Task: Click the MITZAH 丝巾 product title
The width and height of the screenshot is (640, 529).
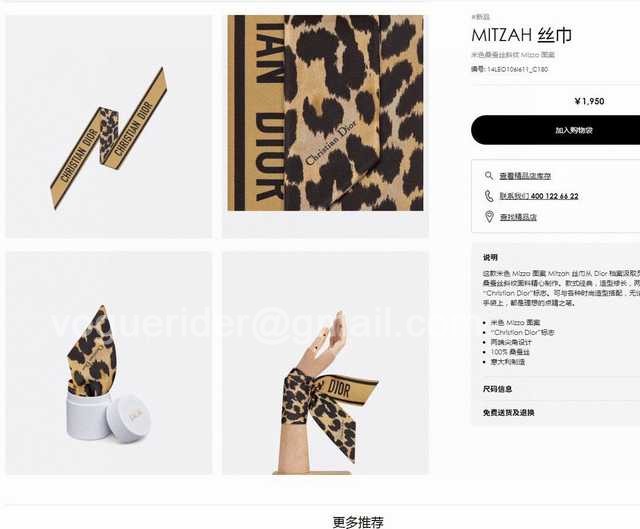Action: [521, 35]
